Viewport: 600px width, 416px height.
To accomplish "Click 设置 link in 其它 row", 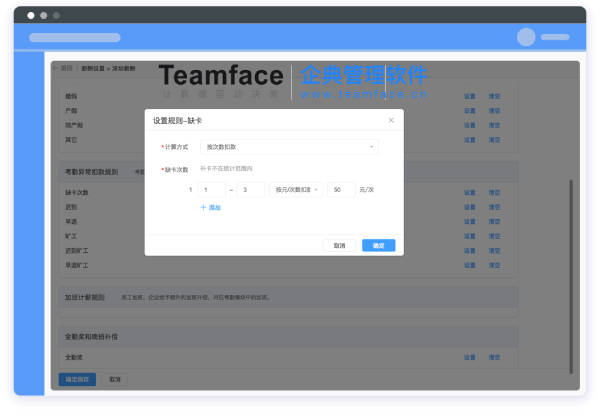I will [x=470, y=140].
